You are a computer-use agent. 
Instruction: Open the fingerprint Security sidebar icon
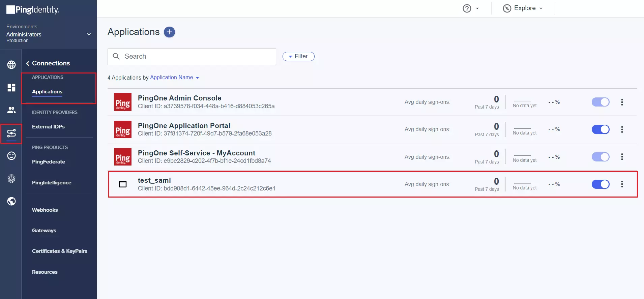11,179
